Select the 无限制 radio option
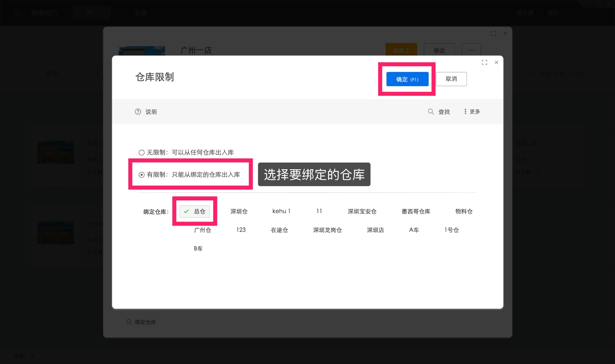Viewport: 615px width, 364px height. [x=141, y=152]
